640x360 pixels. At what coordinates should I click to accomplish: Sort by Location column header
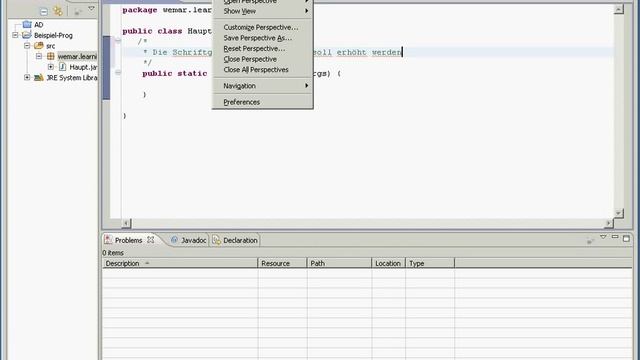(389, 263)
